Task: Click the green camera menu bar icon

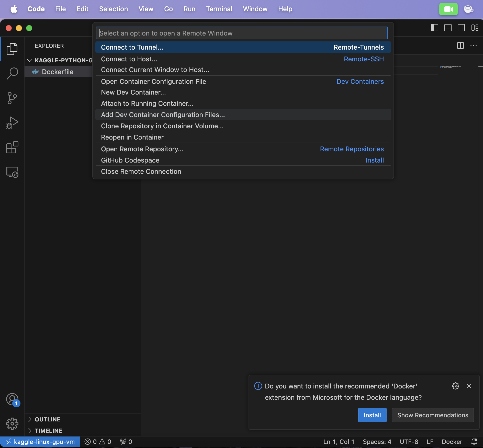Action: [x=448, y=9]
